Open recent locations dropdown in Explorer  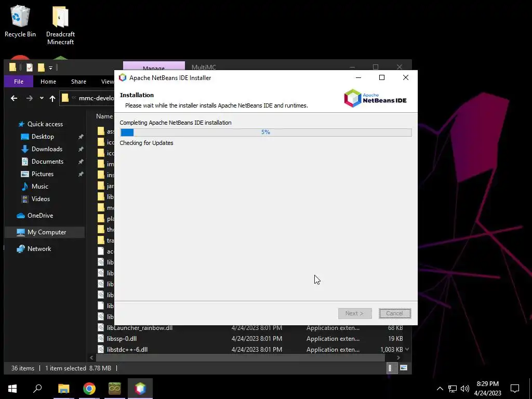pos(42,98)
